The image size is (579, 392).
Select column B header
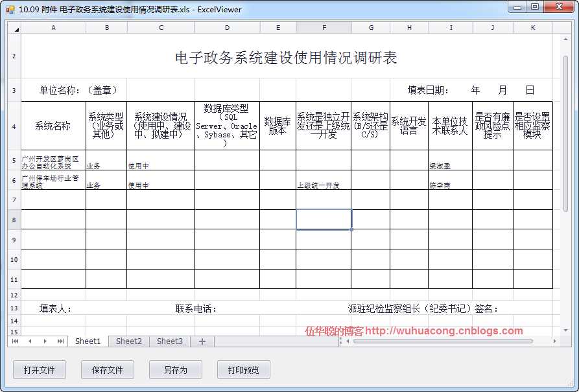point(107,28)
